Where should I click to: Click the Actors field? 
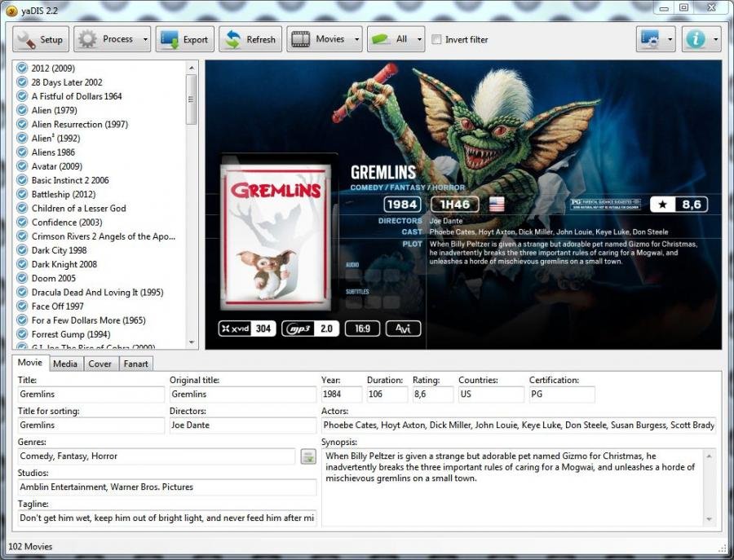[519, 426]
